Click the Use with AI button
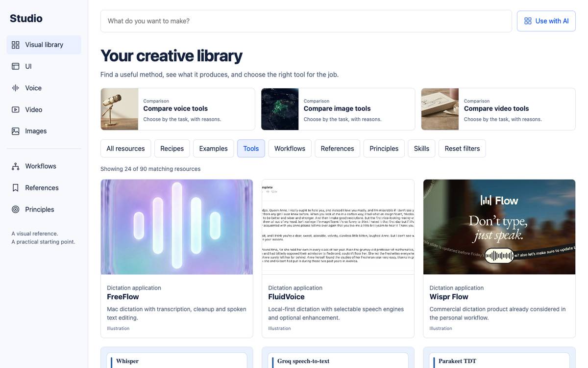588x368 pixels. click(x=546, y=21)
